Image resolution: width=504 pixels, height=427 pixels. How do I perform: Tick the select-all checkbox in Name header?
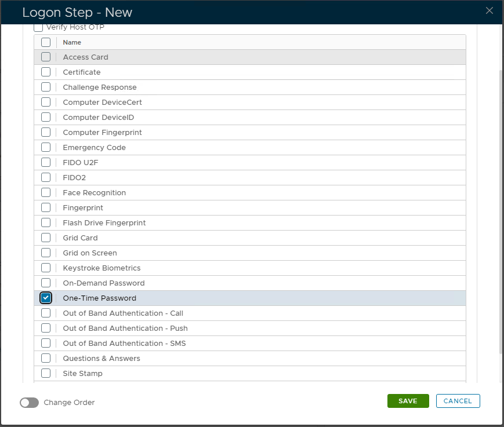pos(46,42)
